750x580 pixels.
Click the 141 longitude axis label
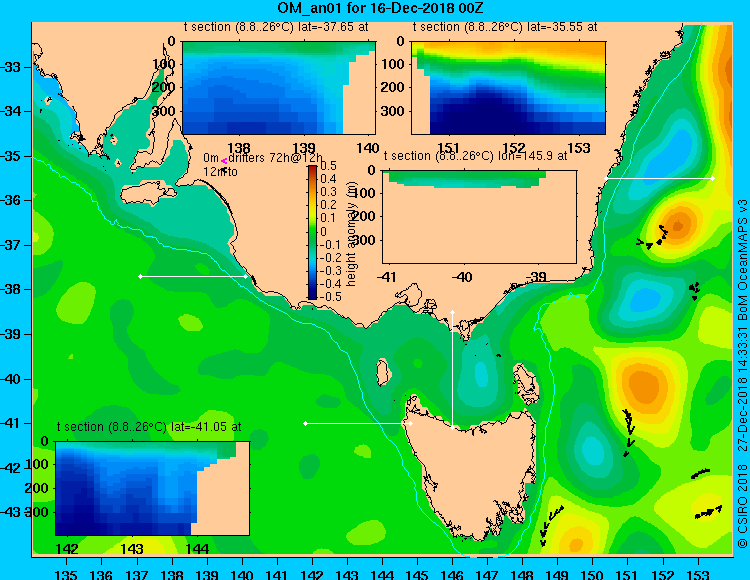277,574
